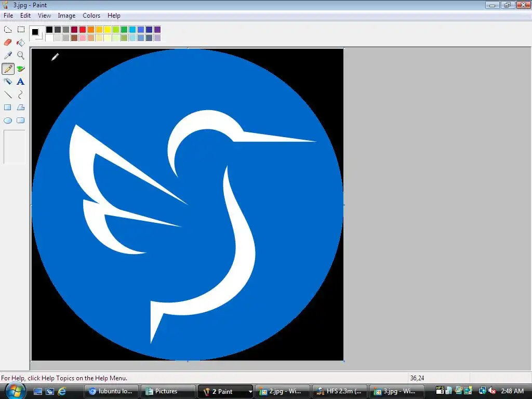Viewport: 532px width, 399px height.
Task: Choose the Eraser tool
Action: [8, 43]
